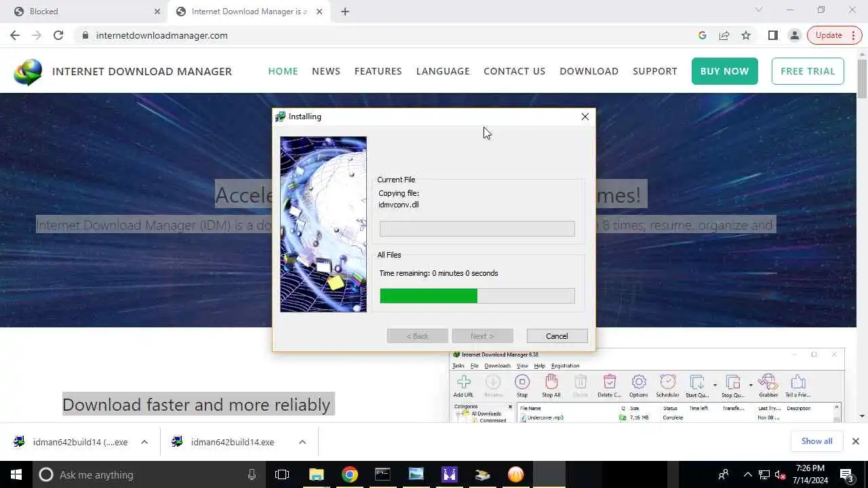Click the Google icon in address bar

(x=703, y=35)
